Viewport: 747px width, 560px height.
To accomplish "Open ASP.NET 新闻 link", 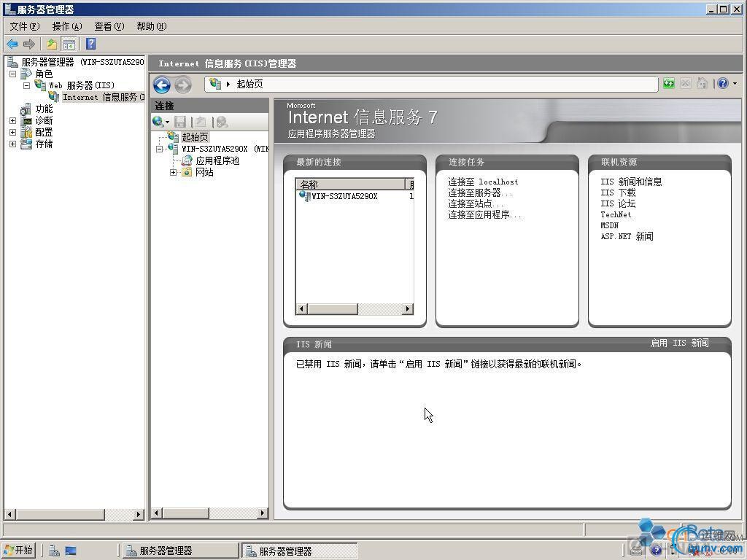I will tap(627, 236).
